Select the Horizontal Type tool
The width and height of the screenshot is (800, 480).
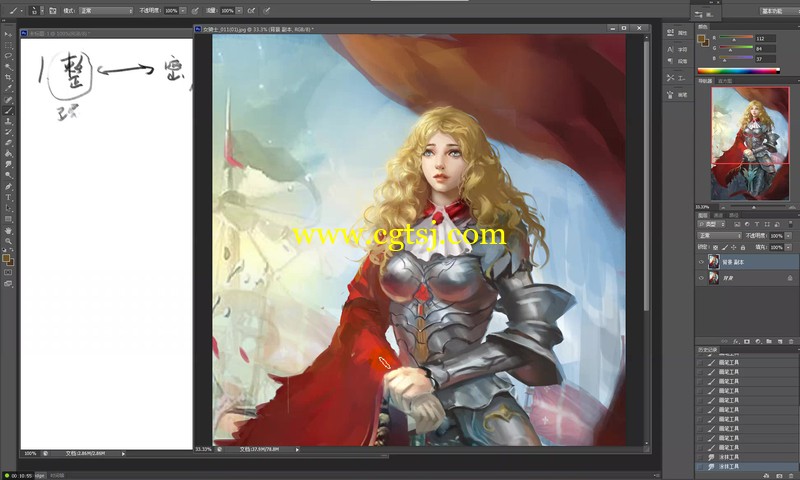click(x=8, y=197)
